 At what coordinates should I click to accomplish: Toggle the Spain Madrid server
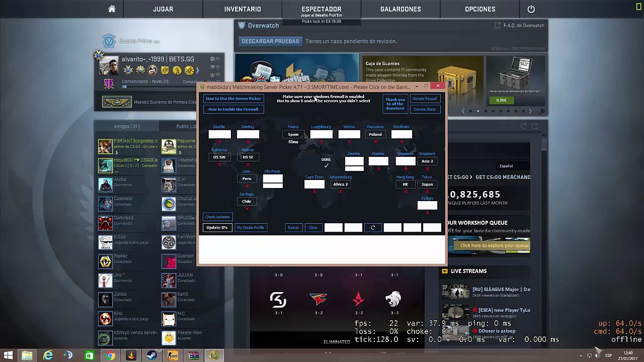point(293,134)
